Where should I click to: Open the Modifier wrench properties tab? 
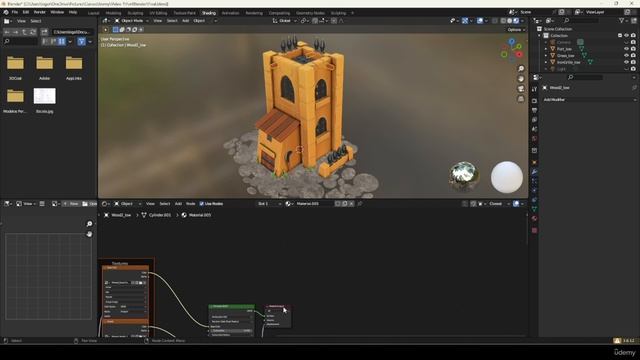[x=534, y=172]
